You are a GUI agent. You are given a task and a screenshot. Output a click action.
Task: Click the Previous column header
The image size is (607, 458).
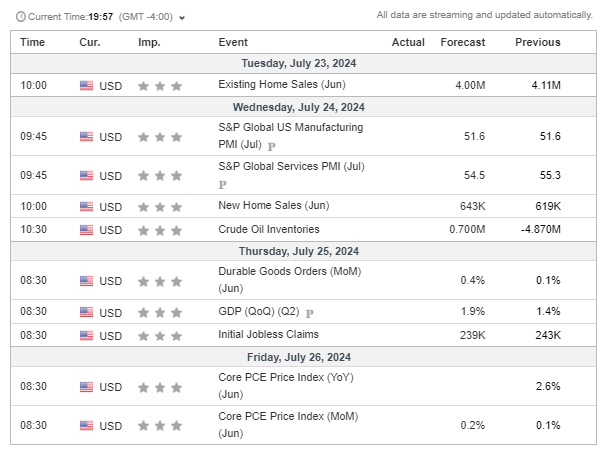coord(537,42)
